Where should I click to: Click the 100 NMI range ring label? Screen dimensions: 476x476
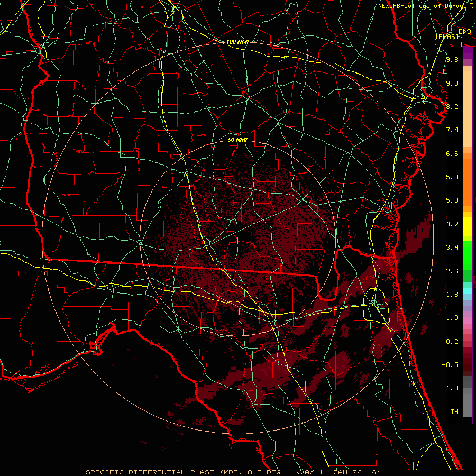(237, 42)
